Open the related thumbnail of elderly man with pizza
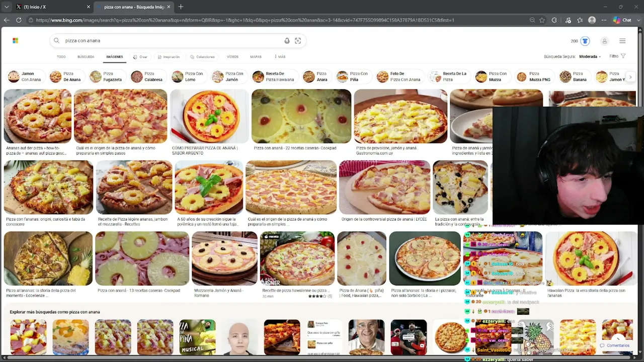 click(x=366, y=337)
